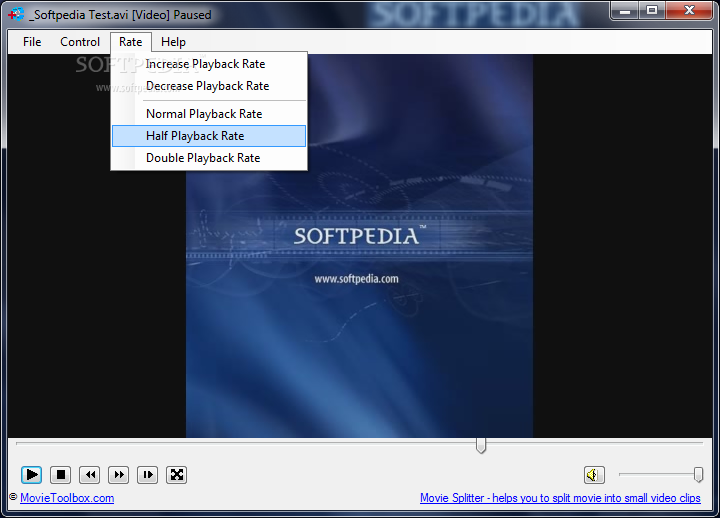720x518 pixels.
Task: Click the fast forward button
Action: 118,474
